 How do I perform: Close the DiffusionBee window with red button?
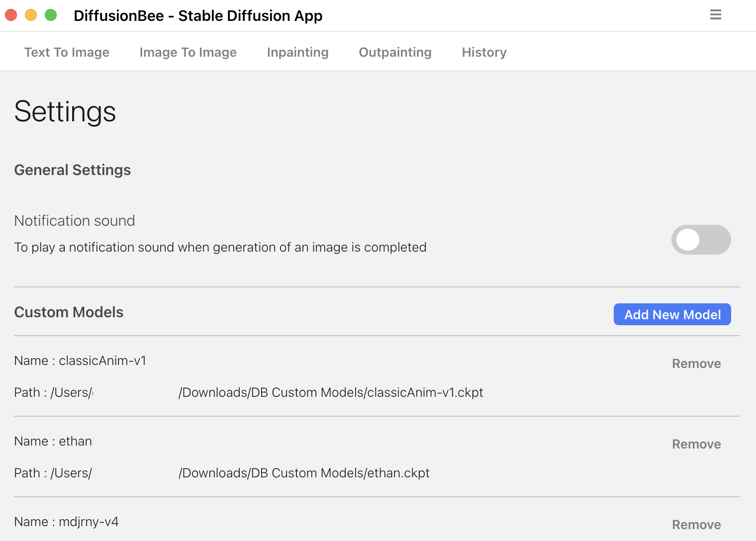[11, 15]
